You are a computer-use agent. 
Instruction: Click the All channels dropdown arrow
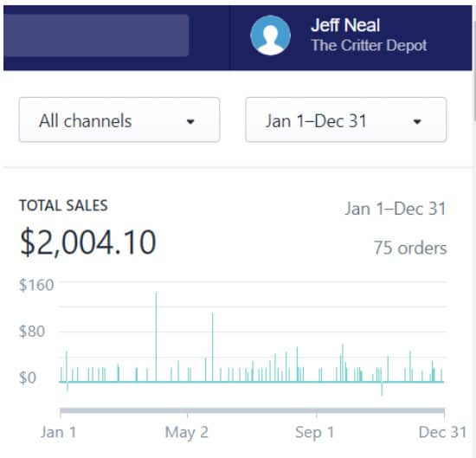[x=190, y=122]
